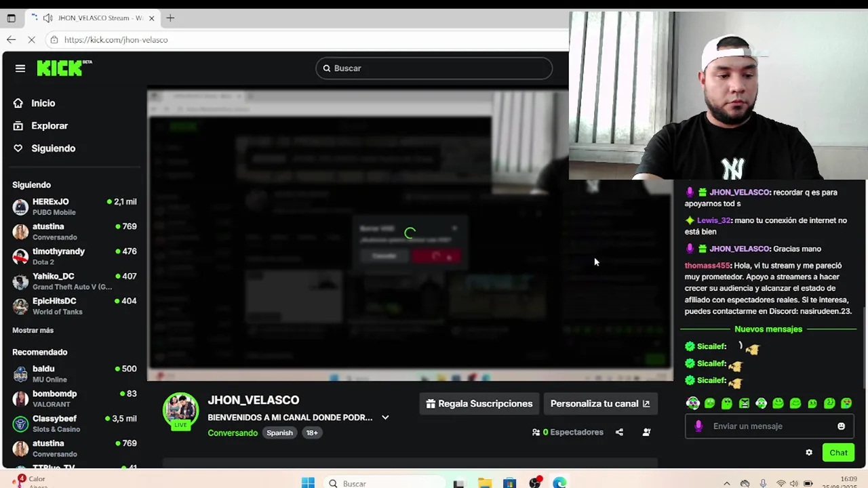
Task: Go to Inicio in sidebar
Action: [x=43, y=103]
